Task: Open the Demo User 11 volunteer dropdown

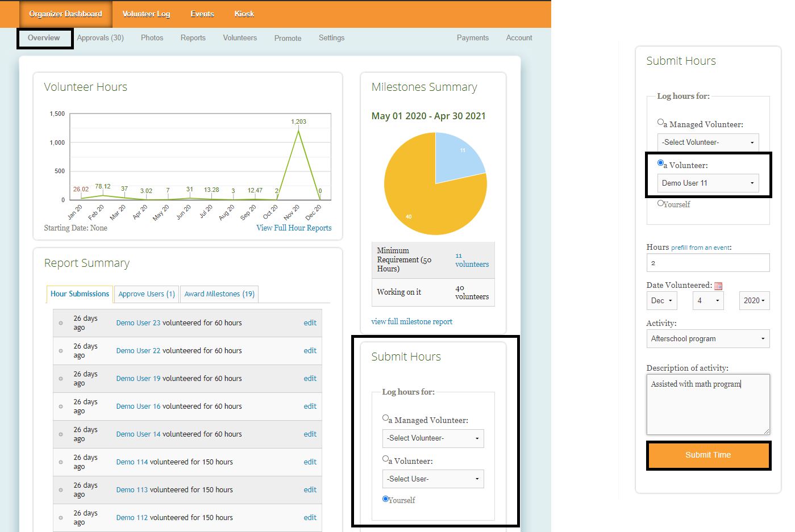Action: 707,183
